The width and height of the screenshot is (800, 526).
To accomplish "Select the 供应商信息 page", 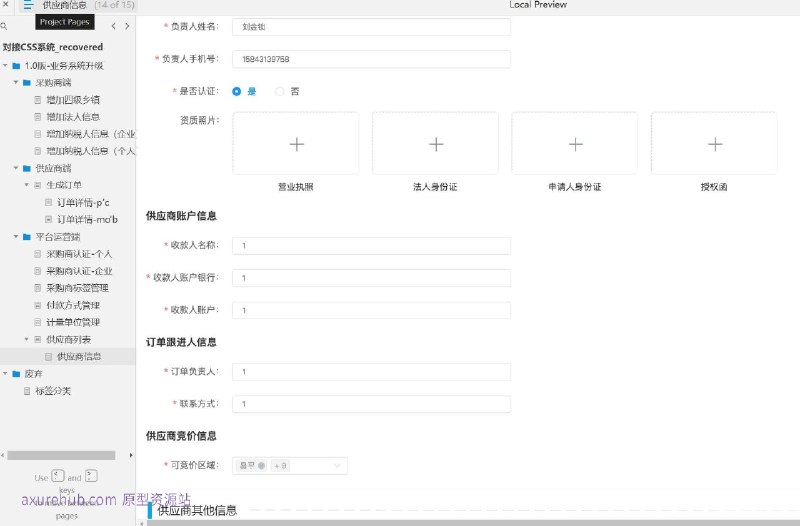I will pyautogui.click(x=79, y=356).
